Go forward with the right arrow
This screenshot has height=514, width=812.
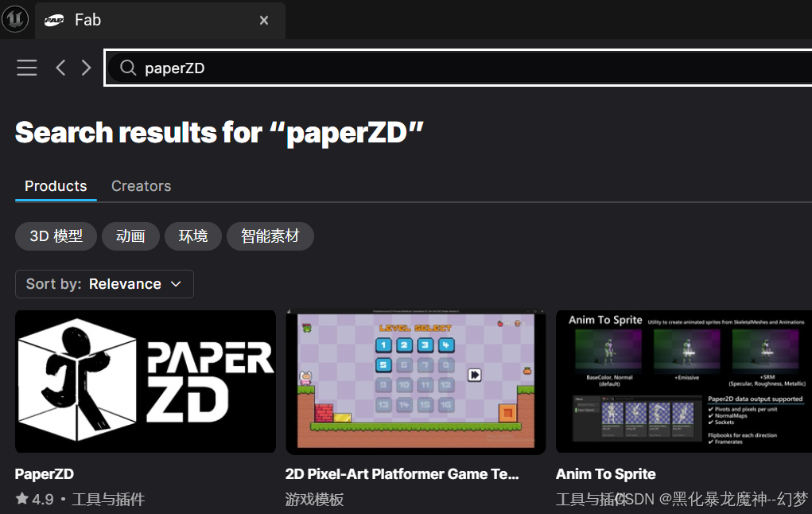pyautogui.click(x=87, y=68)
